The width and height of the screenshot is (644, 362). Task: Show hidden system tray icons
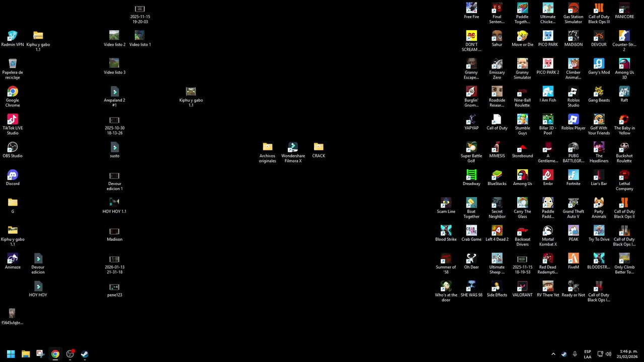pos(553,354)
